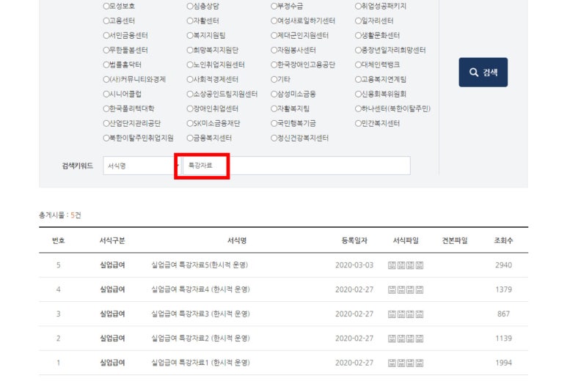Download third file icon for 특강자료2 row
This screenshot has width=567, height=392.
[410, 339]
